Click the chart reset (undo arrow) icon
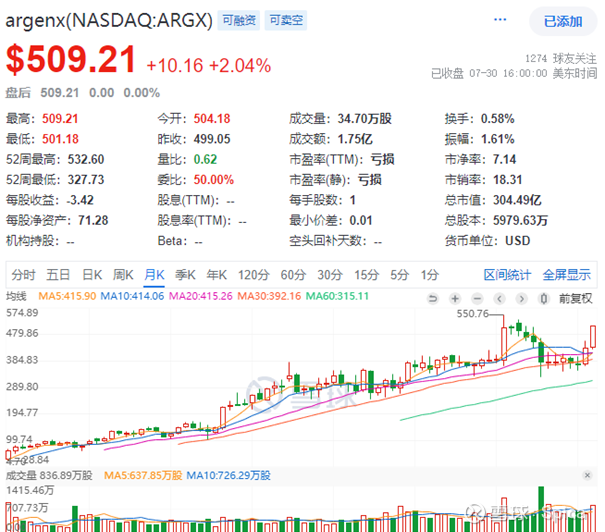 click(x=433, y=299)
